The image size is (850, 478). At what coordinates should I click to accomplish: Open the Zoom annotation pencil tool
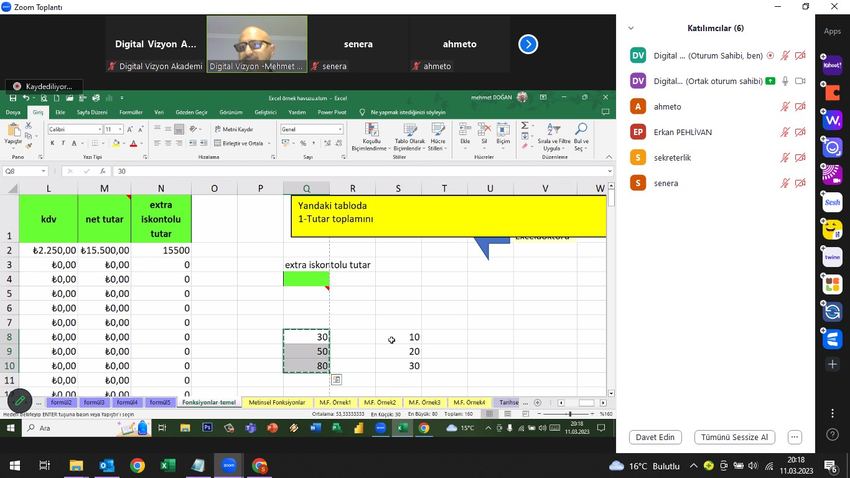pos(20,401)
